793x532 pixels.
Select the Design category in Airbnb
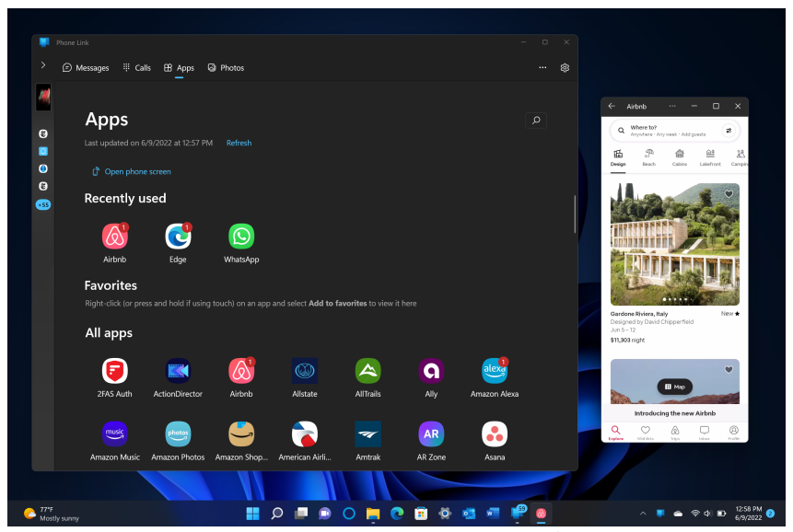pos(618,157)
